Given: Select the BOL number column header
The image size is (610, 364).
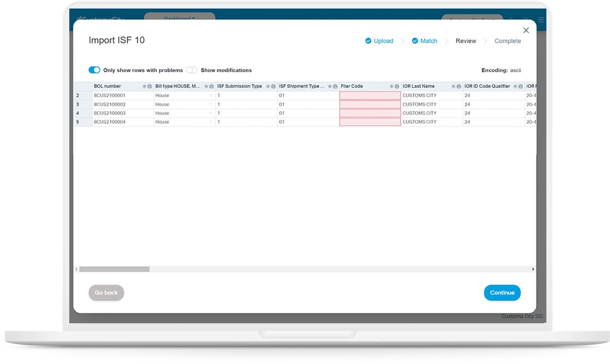Looking at the screenshot, I should (123, 86).
